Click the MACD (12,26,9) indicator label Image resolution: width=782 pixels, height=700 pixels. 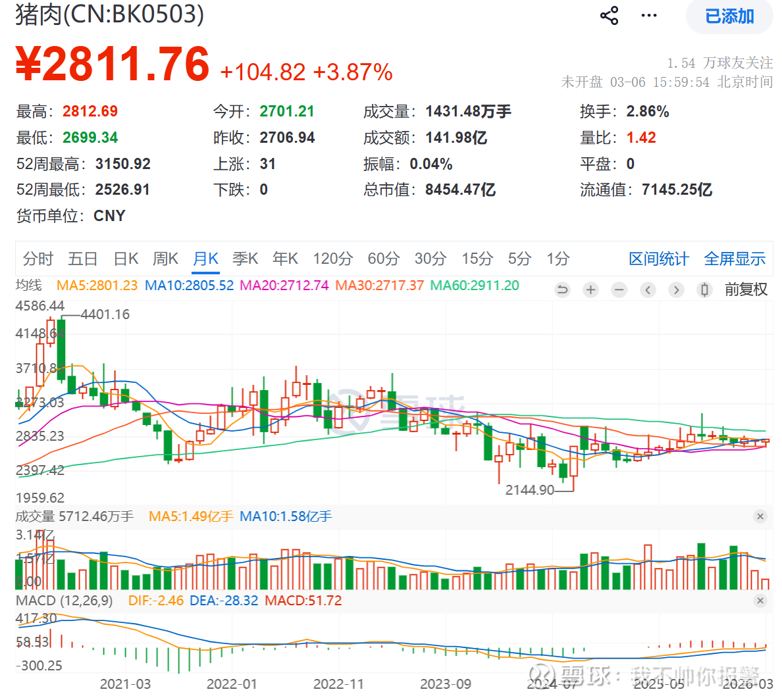click(65, 601)
